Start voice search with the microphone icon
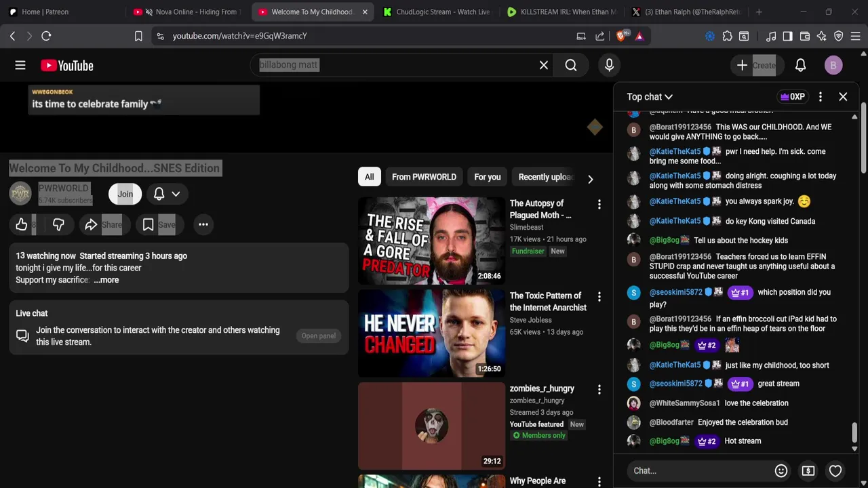The image size is (868, 488). click(609, 65)
